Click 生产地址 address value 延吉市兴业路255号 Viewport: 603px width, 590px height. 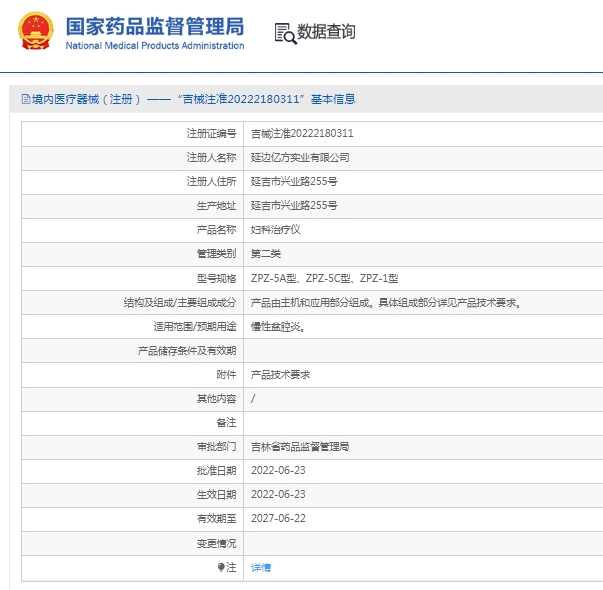294,205
